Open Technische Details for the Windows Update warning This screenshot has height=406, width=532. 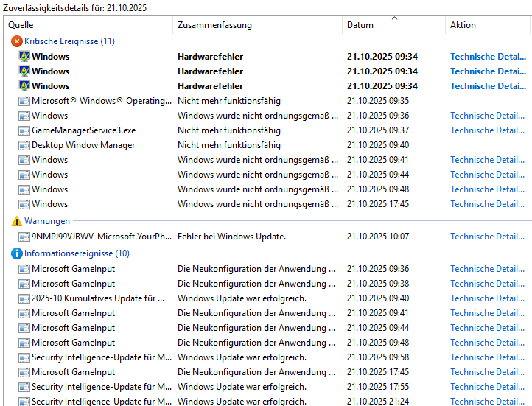point(488,237)
